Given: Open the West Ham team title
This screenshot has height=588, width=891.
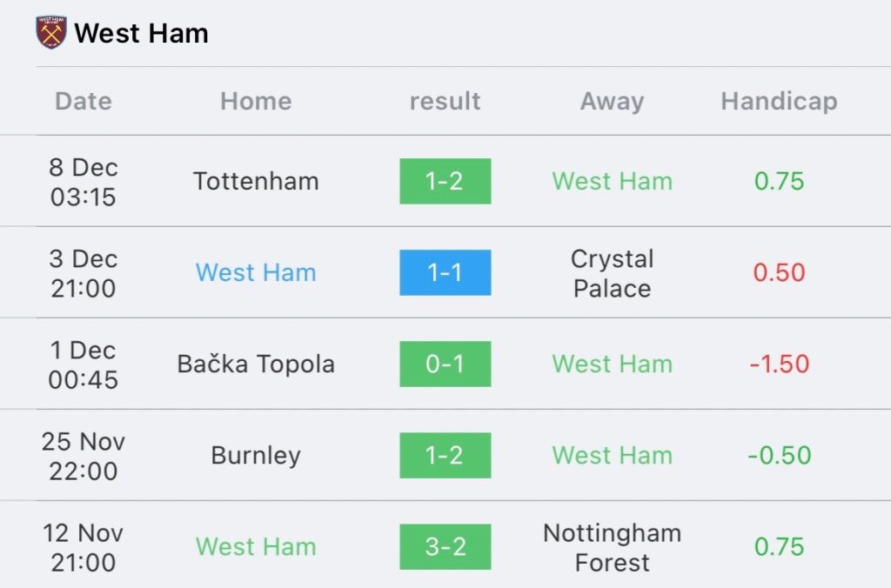Looking at the screenshot, I should tap(142, 33).
